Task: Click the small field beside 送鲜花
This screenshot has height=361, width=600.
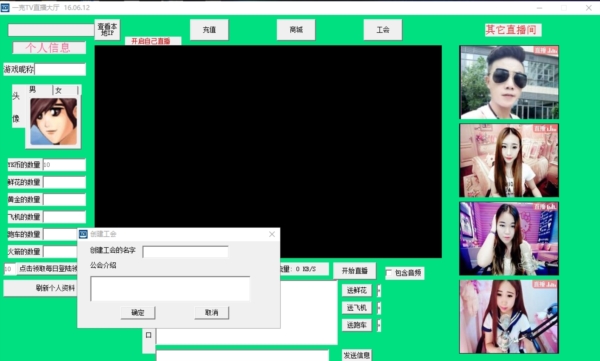Action: (379, 291)
